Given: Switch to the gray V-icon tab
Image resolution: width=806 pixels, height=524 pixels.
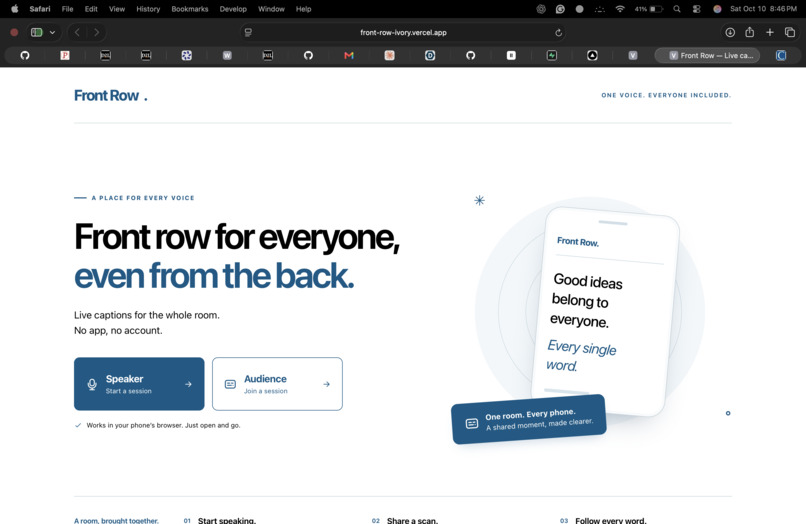Looking at the screenshot, I should coord(633,55).
